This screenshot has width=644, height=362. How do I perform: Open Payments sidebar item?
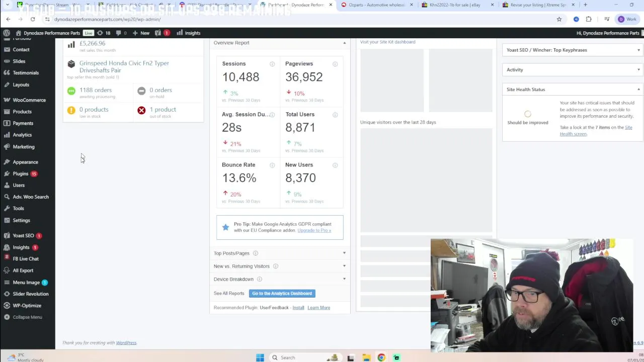click(23, 123)
